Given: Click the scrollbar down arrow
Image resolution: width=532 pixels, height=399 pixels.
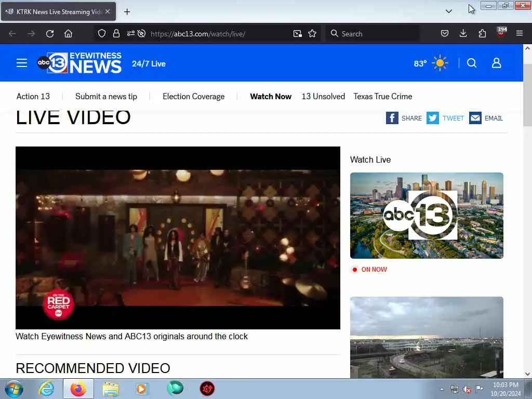Looking at the screenshot, I should pos(527,374).
